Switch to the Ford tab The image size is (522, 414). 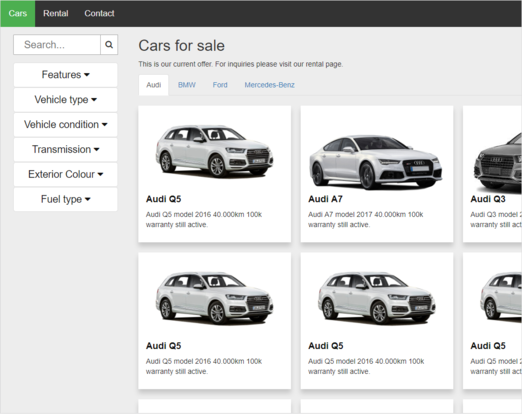click(220, 85)
